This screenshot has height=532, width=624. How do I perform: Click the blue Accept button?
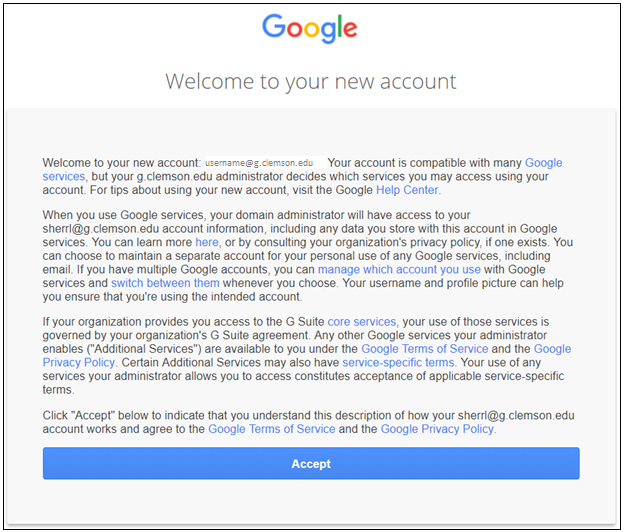pyautogui.click(x=311, y=464)
